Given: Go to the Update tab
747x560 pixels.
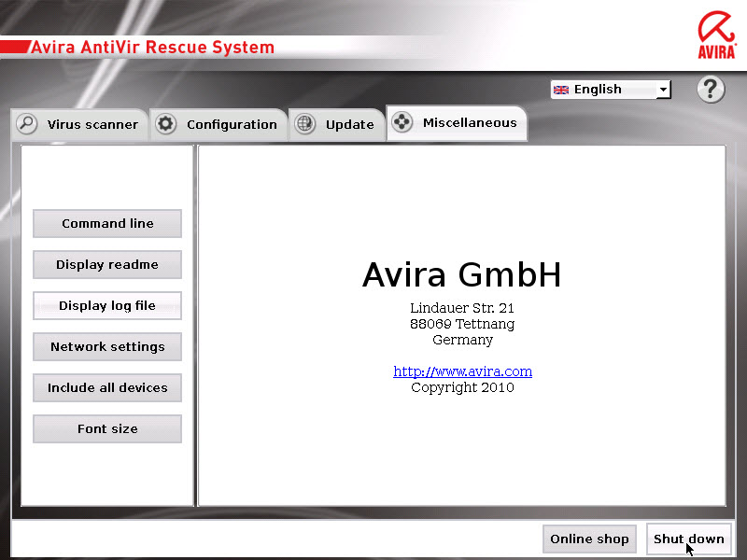Looking at the screenshot, I should (x=337, y=124).
